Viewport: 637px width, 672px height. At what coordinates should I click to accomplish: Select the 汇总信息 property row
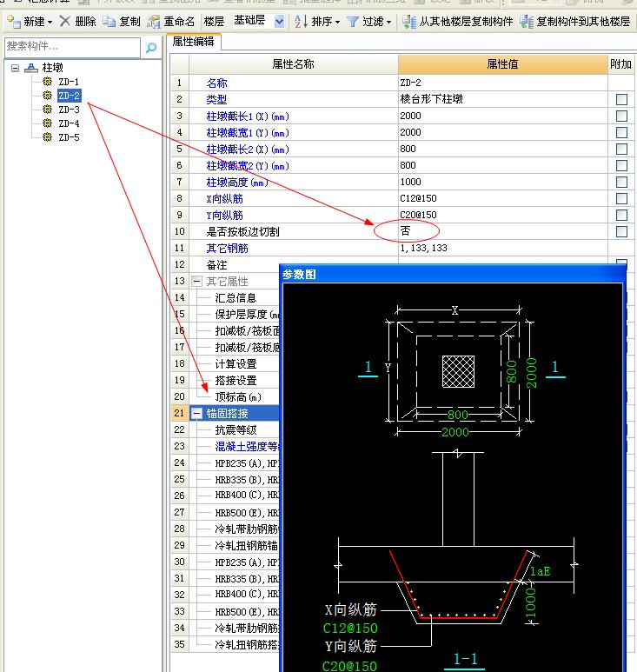[x=235, y=298]
